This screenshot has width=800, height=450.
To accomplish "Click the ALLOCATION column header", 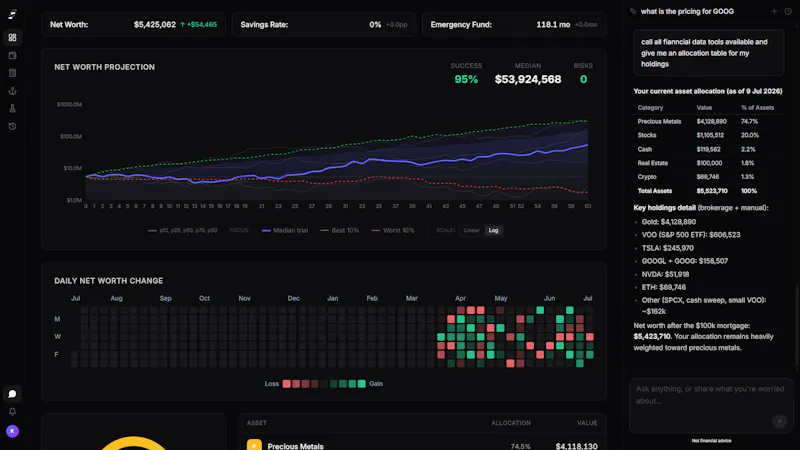I will [511, 423].
